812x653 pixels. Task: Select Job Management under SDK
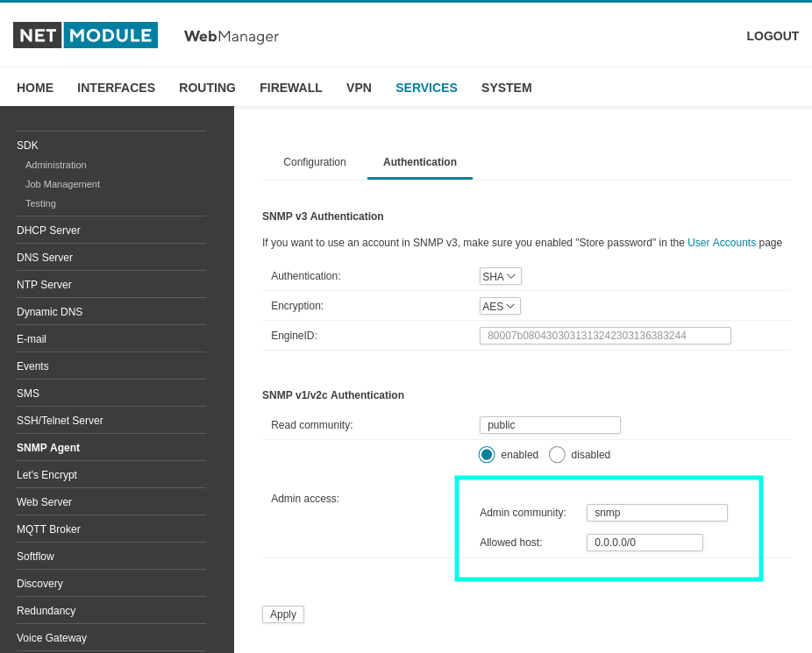point(62,184)
